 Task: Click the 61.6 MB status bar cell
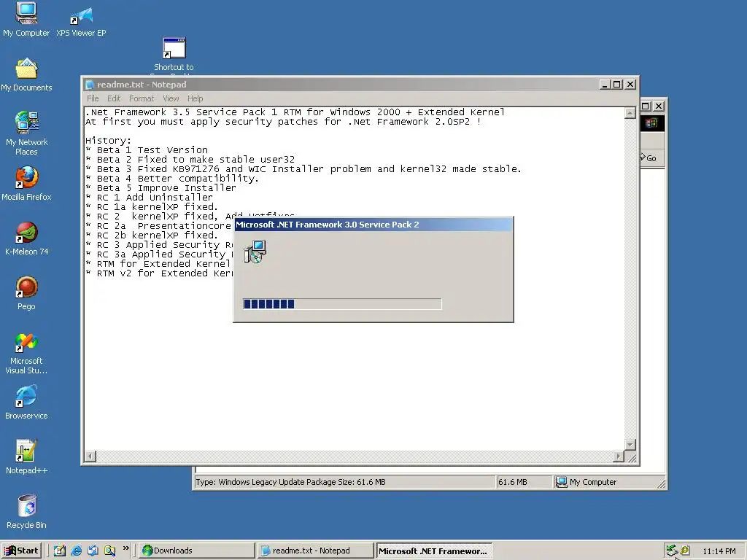click(524, 482)
